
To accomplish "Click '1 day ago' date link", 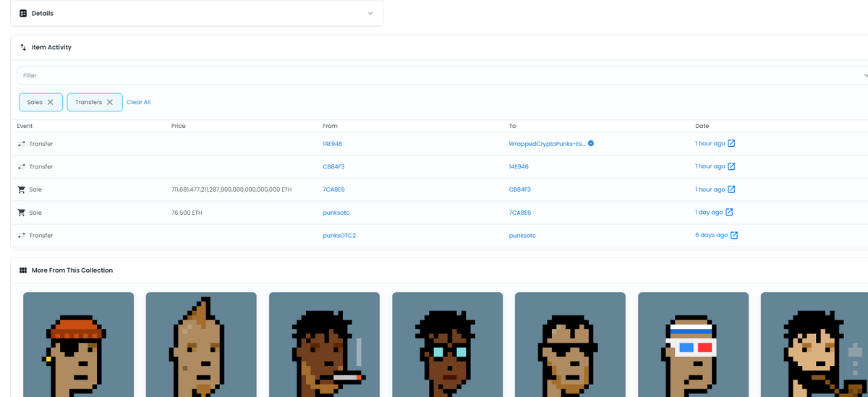I will pyautogui.click(x=709, y=213).
